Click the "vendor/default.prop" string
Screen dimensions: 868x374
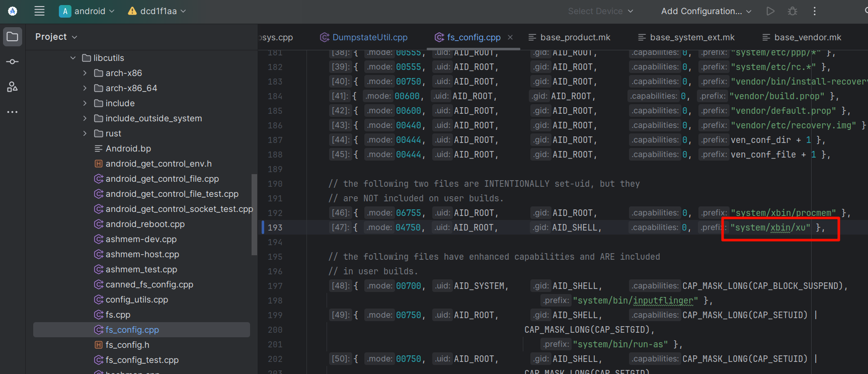(783, 111)
